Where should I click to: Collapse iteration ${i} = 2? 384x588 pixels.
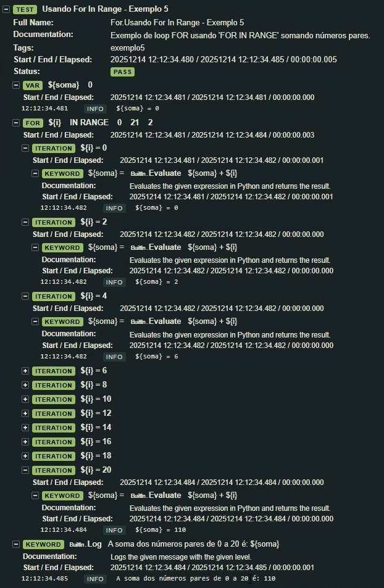[x=25, y=222]
